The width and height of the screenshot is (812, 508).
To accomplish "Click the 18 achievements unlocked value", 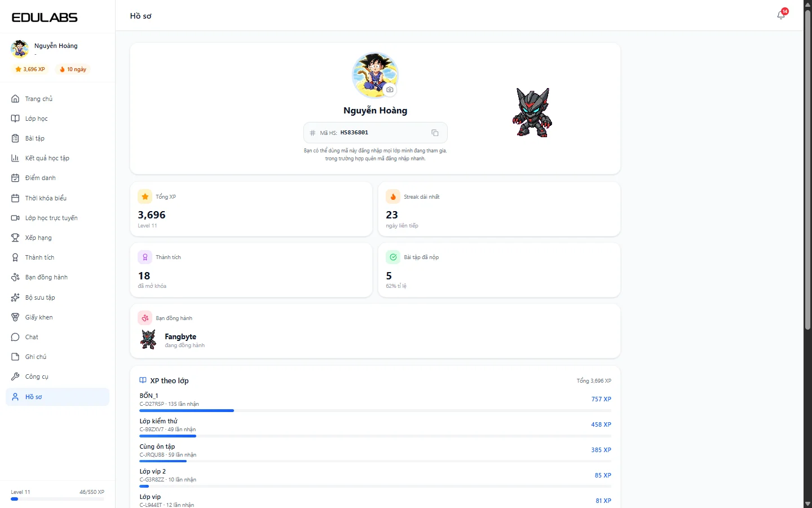I will click(144, 276).
